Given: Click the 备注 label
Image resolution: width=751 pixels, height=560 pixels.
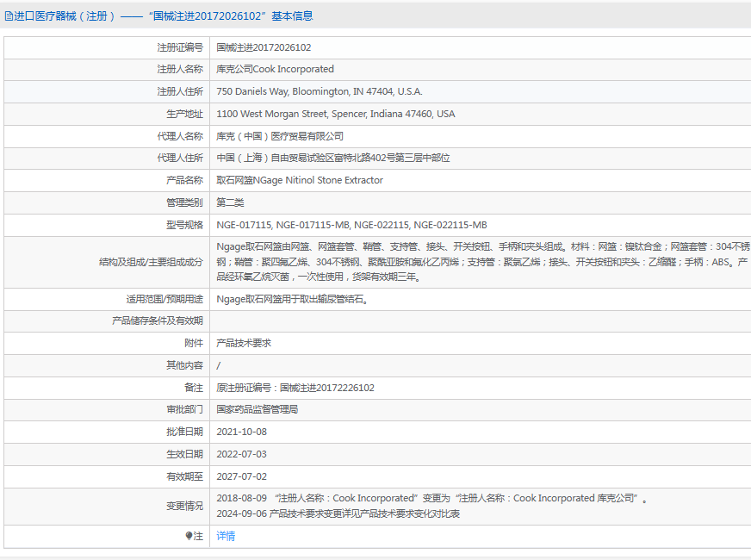Looking at the screenshot, I should pos(194,388).
